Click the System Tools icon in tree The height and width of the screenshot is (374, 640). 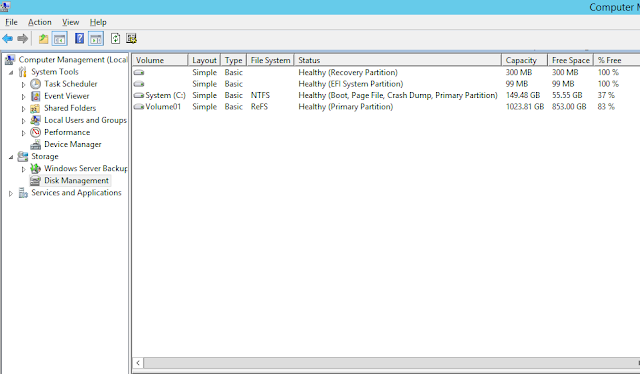coord(23,72)
